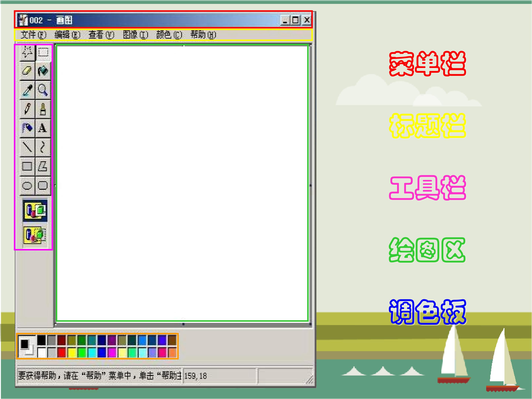Select the Ellipse shape tool
532x399 pixels.
click(x=27, y=186)
